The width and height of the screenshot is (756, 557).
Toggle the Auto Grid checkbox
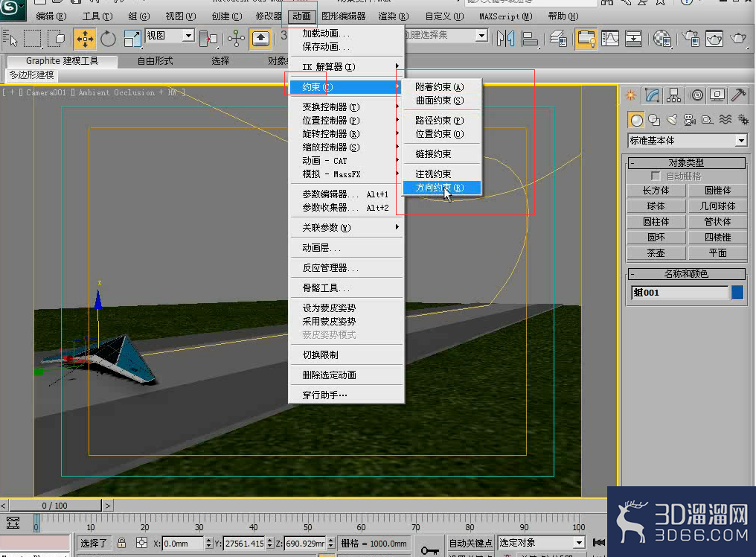pyautogui.click(x=655, y=176)
